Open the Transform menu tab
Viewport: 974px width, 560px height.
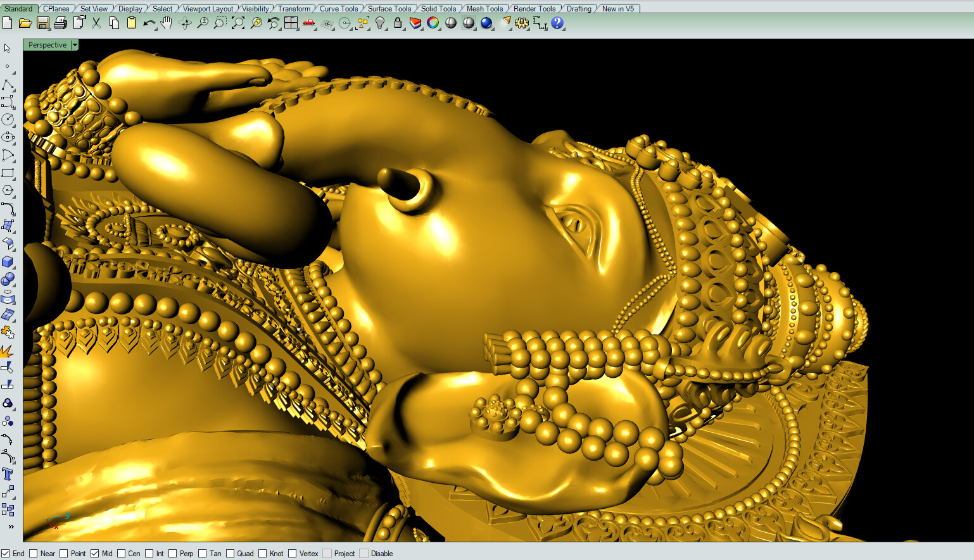(294, 8)
